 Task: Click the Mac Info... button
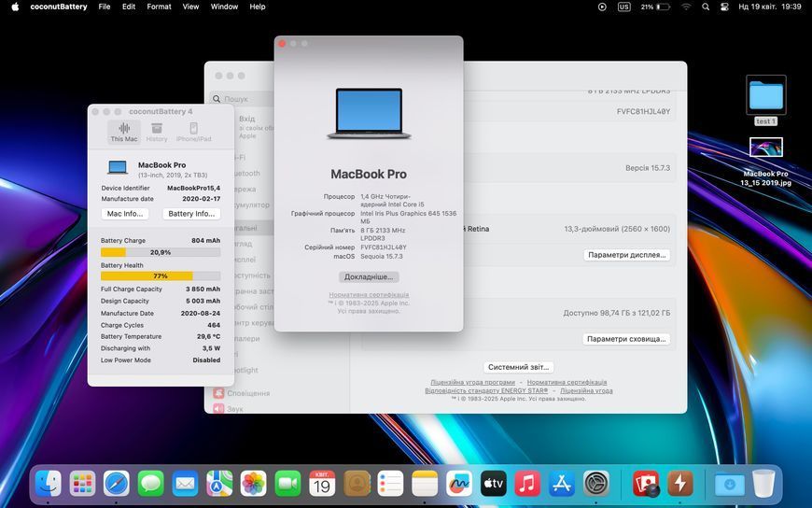click(125, 214)
